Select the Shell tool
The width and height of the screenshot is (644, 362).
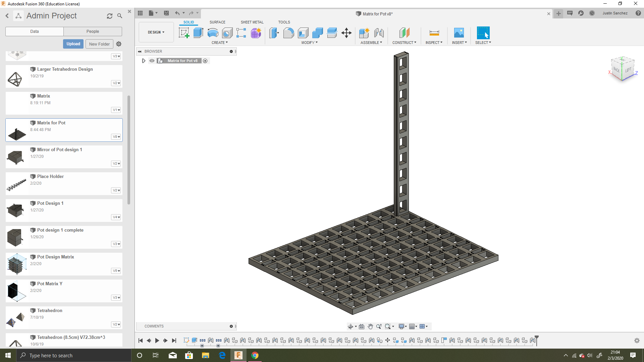tap(303, 33)
